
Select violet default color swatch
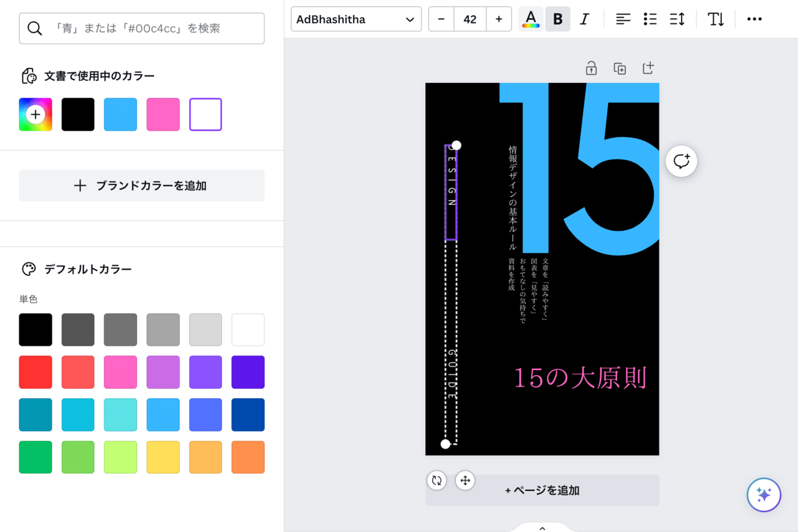(x=206, y=372)
